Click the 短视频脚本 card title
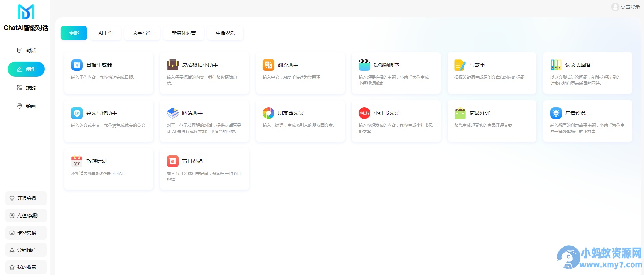This screenshot has width=644, height=275. (386, 65)
